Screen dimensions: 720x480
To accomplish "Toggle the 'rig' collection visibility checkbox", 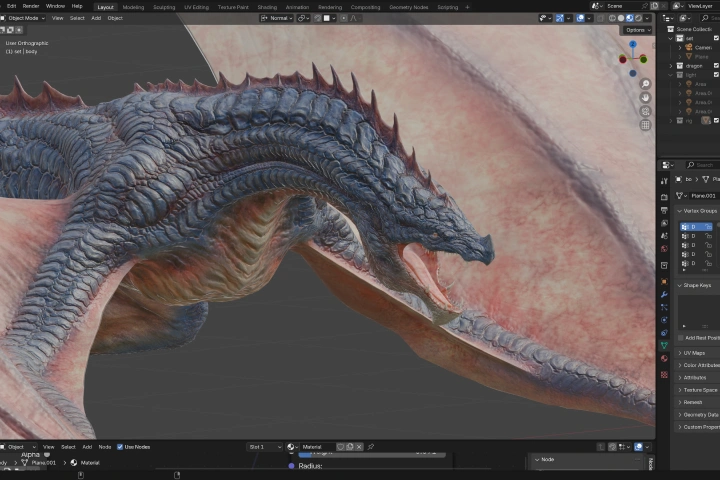I will coord(716,121).
